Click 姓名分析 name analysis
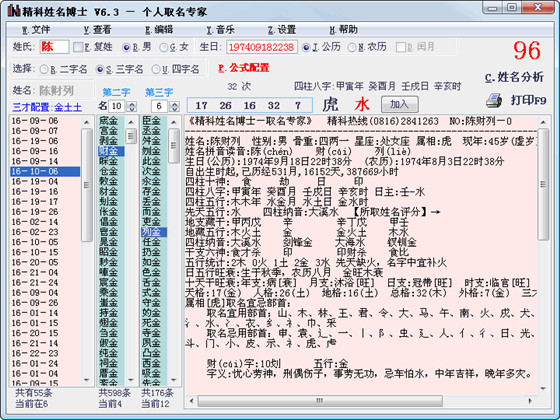Image resolution: width=560 pixels, height=420 pixels. 514,77
